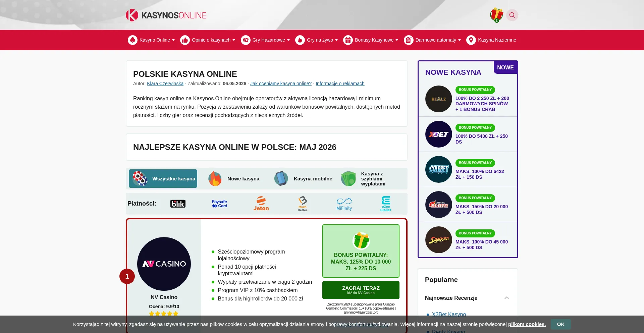Click the Gry na żywo flame icon
644x333 pixels.
300,40
